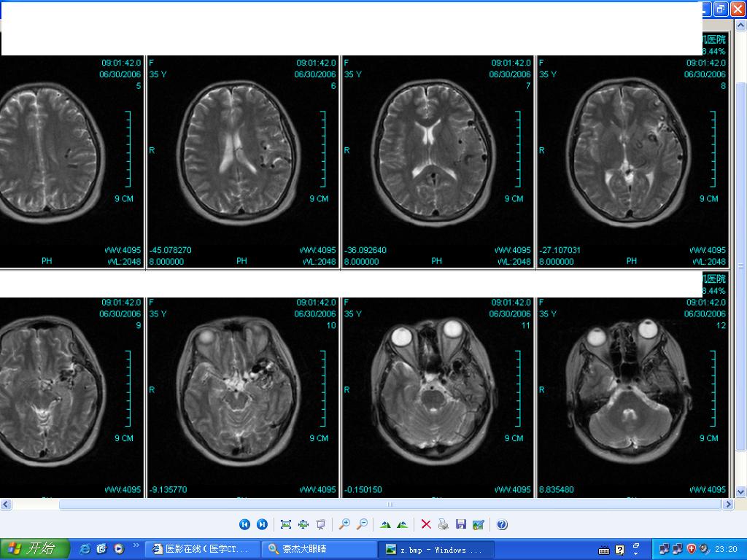The width and height of the screenshot is (747, 560).
Task: Click the vertical scrollbar up arrow
Action: click(741, 25)
